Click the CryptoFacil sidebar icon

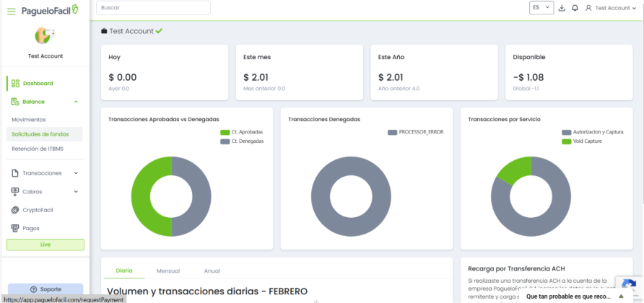(x=15, y=210)
